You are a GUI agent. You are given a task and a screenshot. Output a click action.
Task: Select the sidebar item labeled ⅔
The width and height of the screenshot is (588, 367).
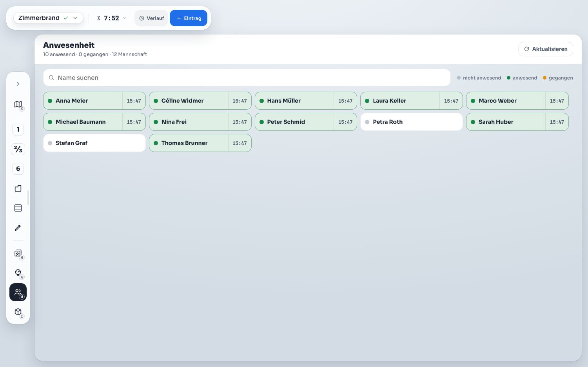pyautogui.click(x=18, y=149)
